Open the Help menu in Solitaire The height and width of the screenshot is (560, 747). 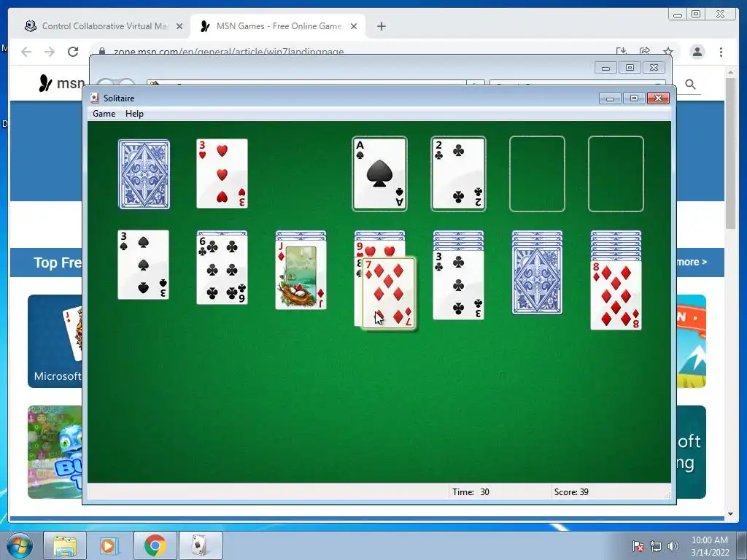134,114
